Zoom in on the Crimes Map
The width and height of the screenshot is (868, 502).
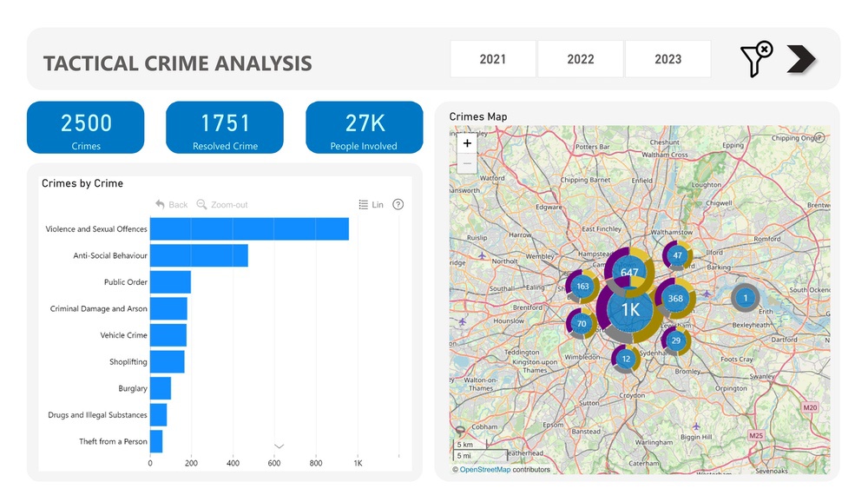click(x=467, y=143)
